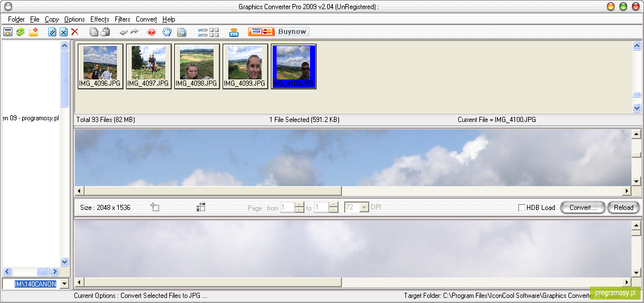Click the new folder icon
This screenshot has width=644, height=303.
tap(34, 32)
